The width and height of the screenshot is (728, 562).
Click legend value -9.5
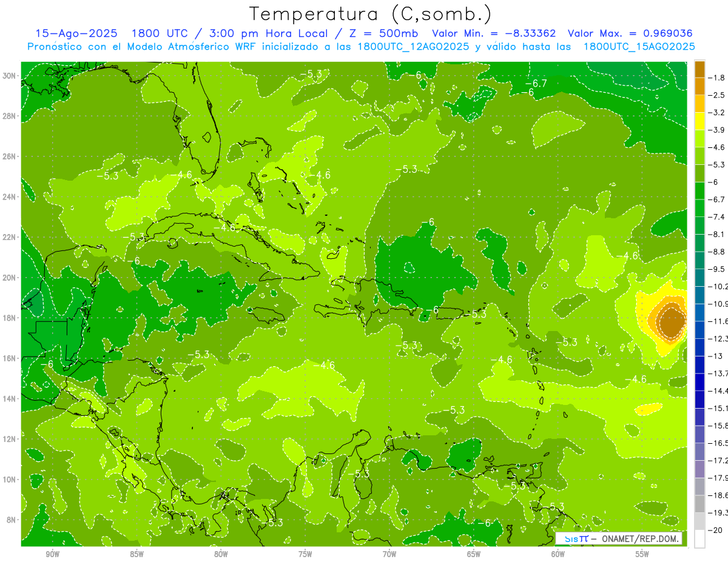(717, 269)
